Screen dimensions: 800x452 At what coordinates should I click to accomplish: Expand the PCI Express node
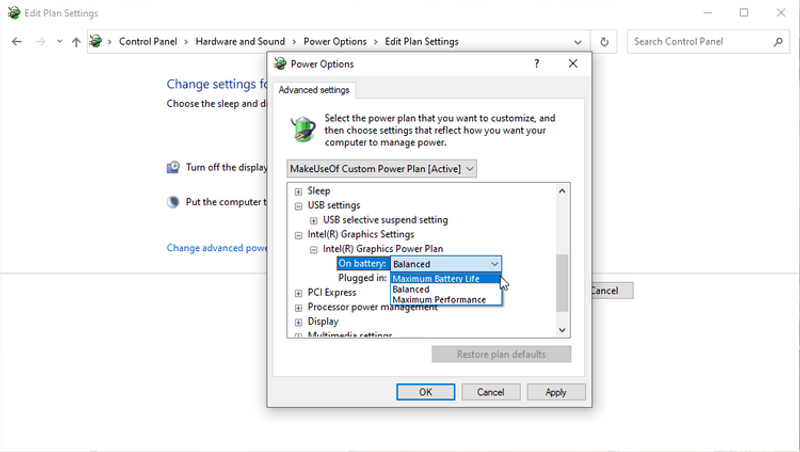point(298,293)
